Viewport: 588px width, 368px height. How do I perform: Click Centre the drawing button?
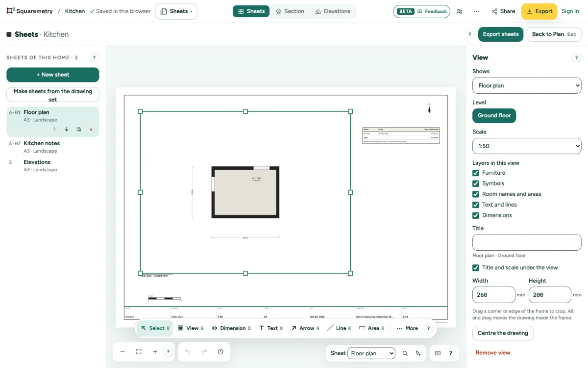pos(503,333)
